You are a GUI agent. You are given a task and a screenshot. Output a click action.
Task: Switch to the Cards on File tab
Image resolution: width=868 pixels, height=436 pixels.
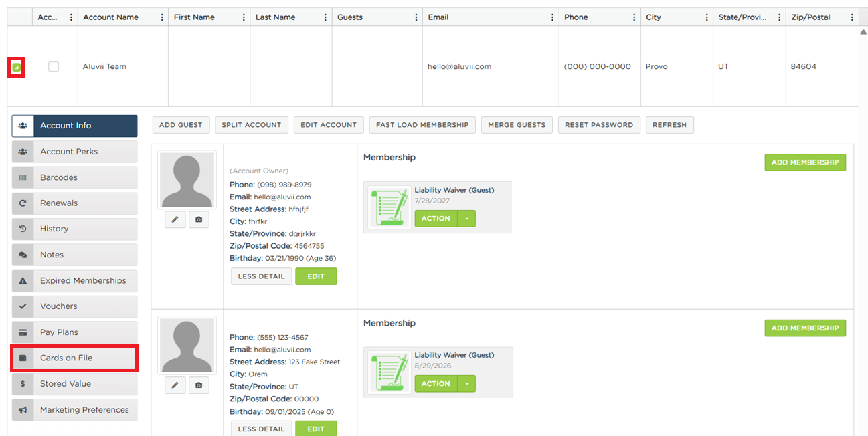click(74, 358)
